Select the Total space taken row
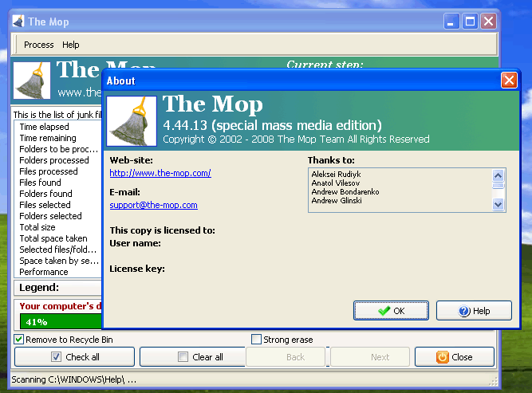This screenshot has width=532, height=393. (x=58, y=238)
